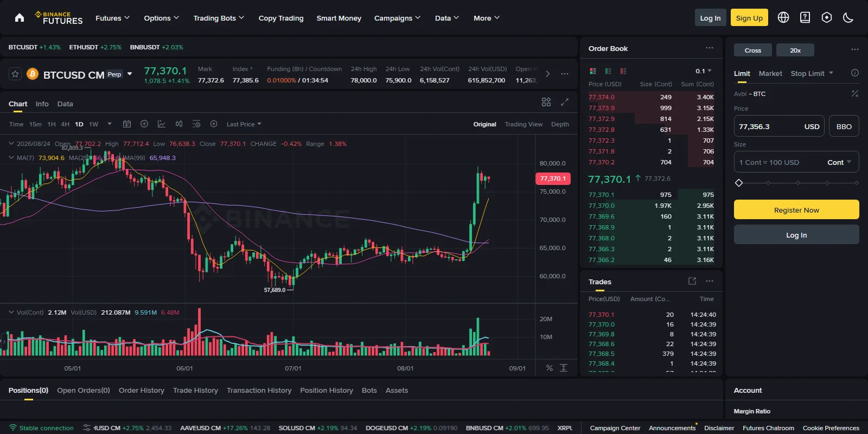Open the Position History tab
868x434 pixels.
pos(327,390)
